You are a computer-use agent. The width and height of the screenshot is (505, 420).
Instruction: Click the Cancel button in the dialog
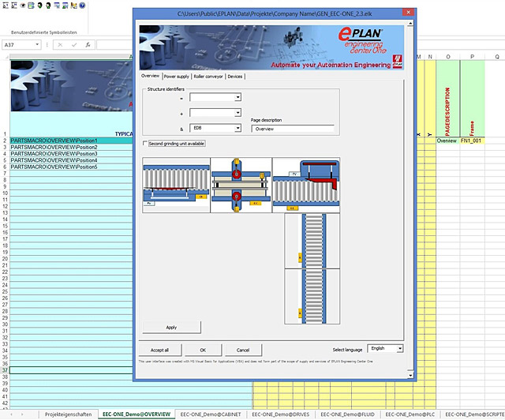coord(243,350)
